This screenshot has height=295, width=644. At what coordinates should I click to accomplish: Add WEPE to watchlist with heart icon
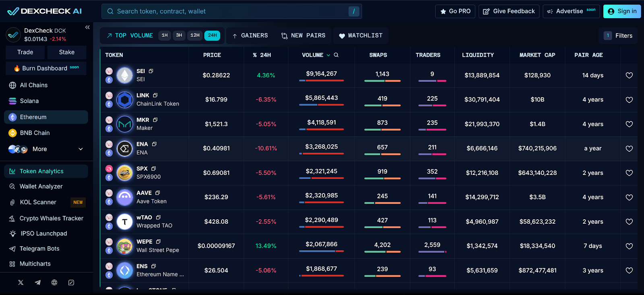[x=629, y=246]
